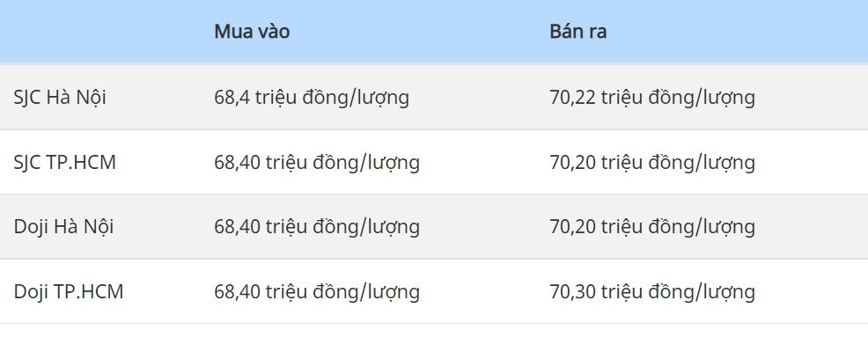Select the 'SJC Hà Nội' row label
The image size is (868, 352).
click(x=60, y=98)
